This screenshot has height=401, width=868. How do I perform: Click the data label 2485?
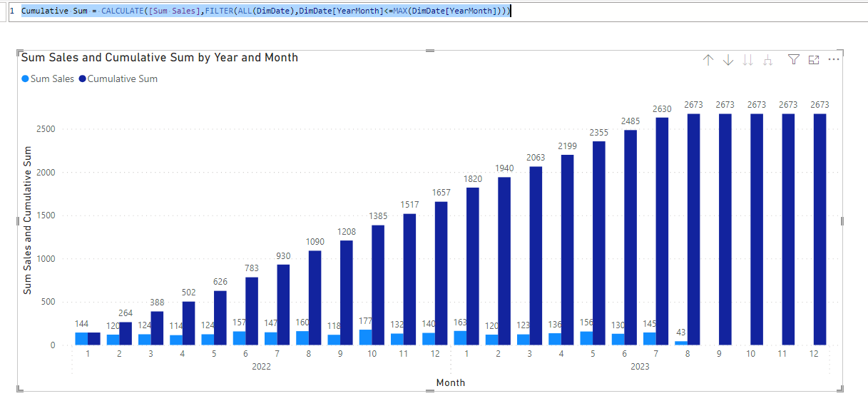(x=630, y=121)
